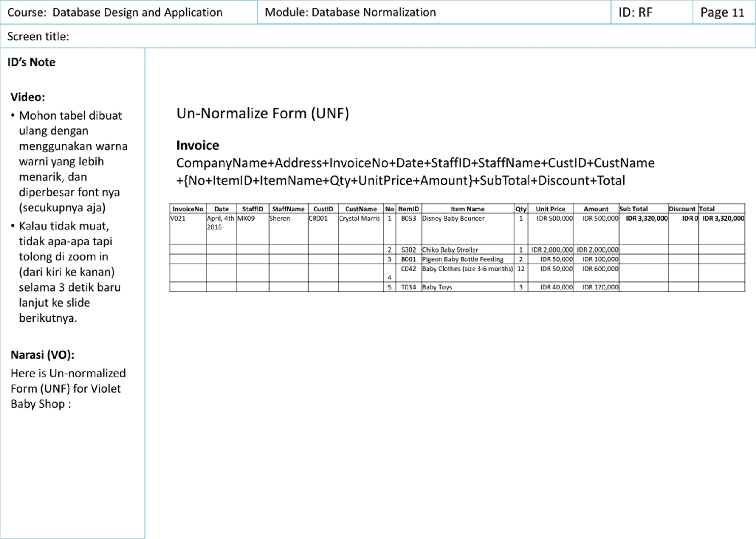Image resolution: width=756 pixels, height=539 pixels.
Task: Select the Video: heading in notes
Action: (27, 97)
